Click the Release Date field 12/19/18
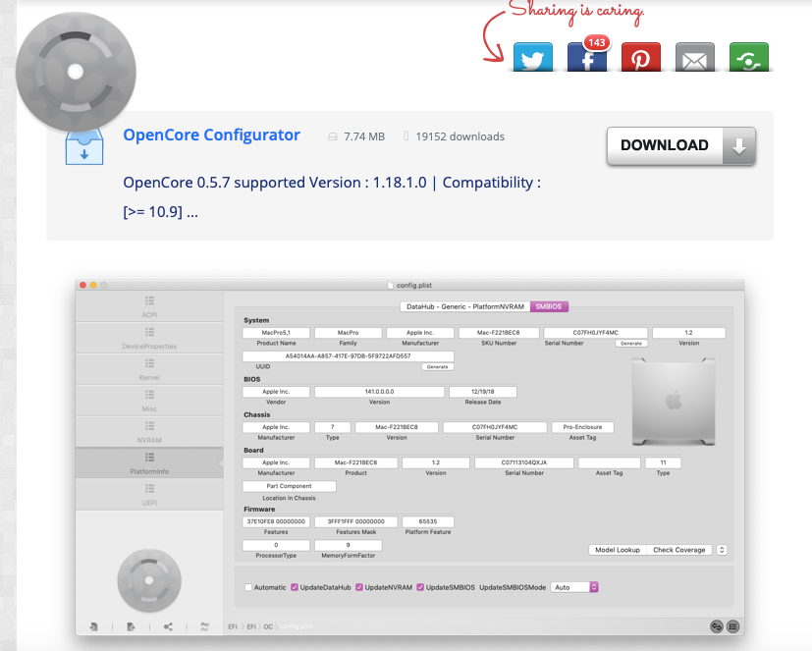This screenshot has width=812, height=651. 483,392
